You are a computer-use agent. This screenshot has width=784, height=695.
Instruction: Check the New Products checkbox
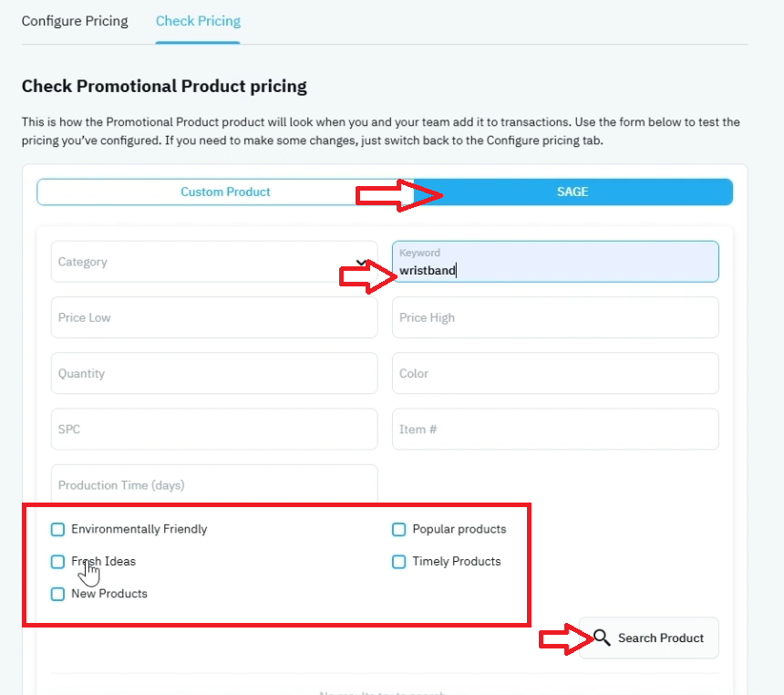click(57, 594)
